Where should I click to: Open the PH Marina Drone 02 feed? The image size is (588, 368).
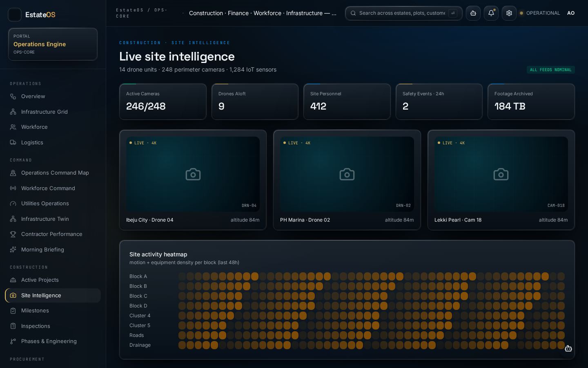[347, 180]
